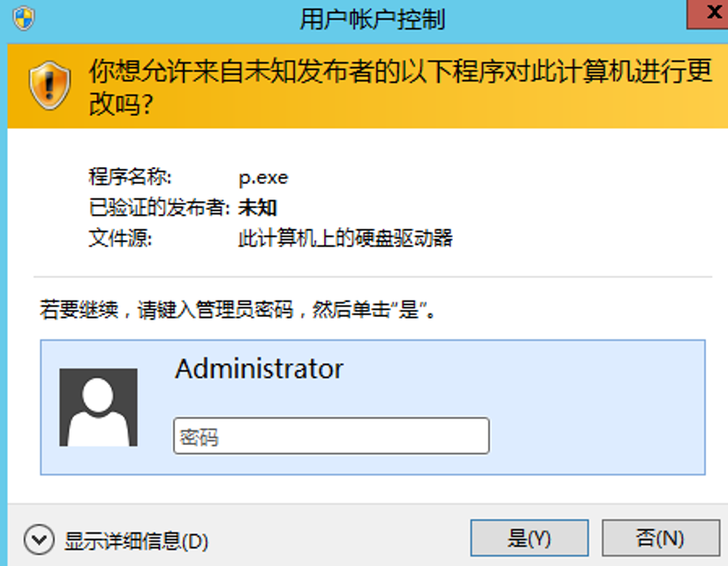
Task: Click the 否(N) button to deny
Action: click(x=659, y=538)
